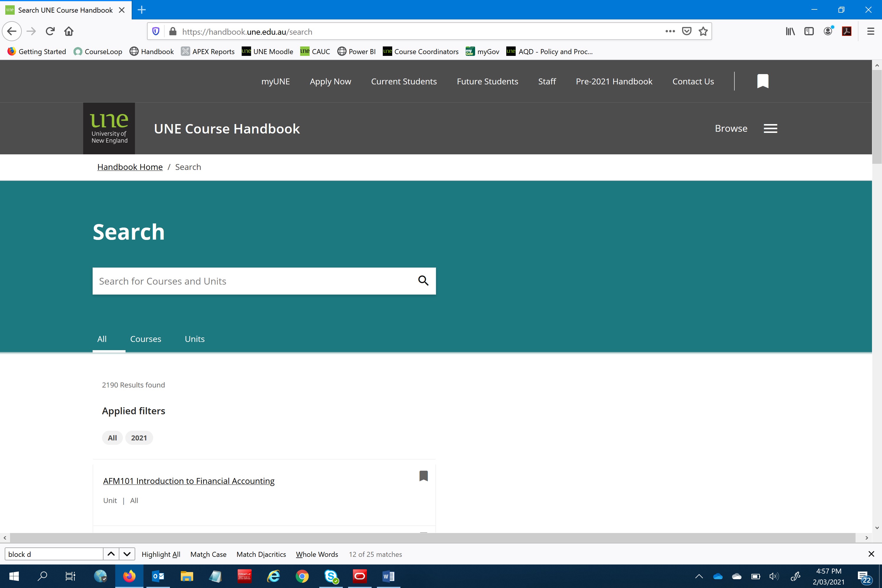
Task: Save page to Pocket icon
Action: tap(686, 31)
